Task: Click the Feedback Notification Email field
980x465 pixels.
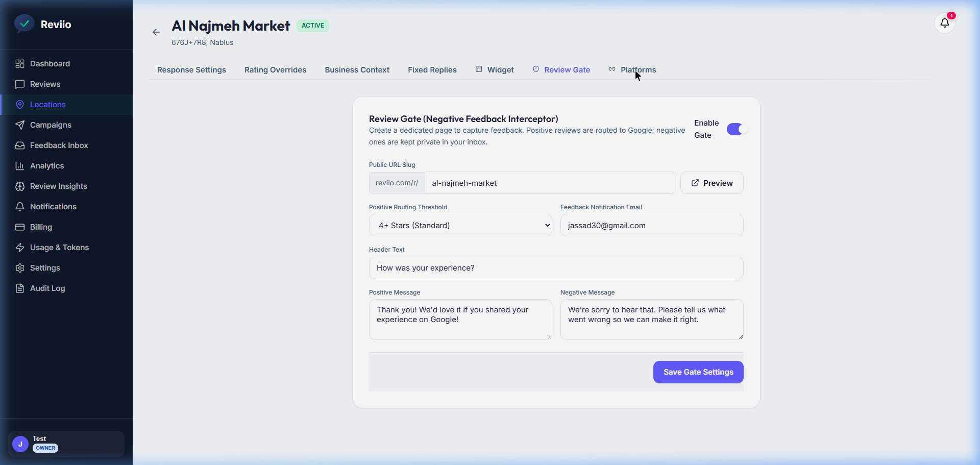Action: click(652, 225)
